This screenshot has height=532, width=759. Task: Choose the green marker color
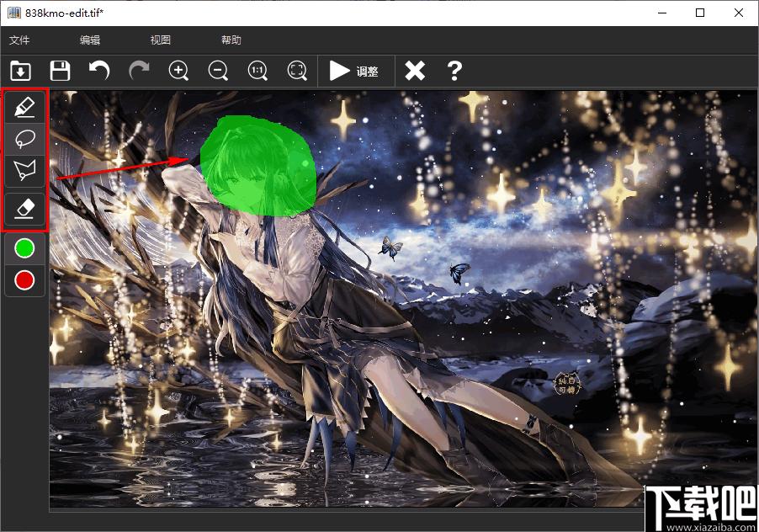click(x=24, y=248)
